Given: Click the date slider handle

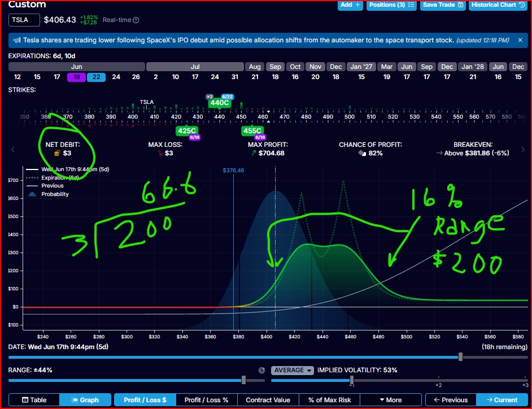Looking at the screenshot, I should coord(460,357).
